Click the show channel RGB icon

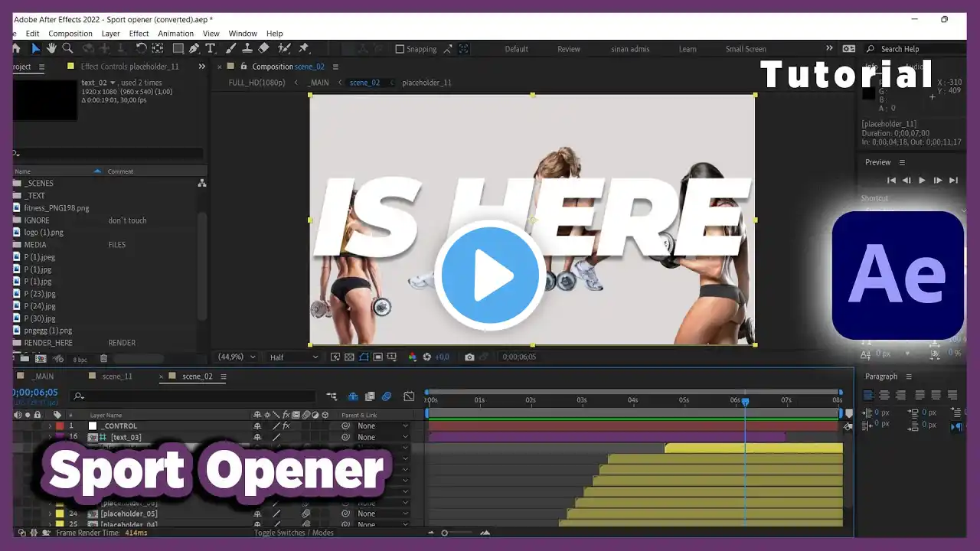click(x=413, y=357)
